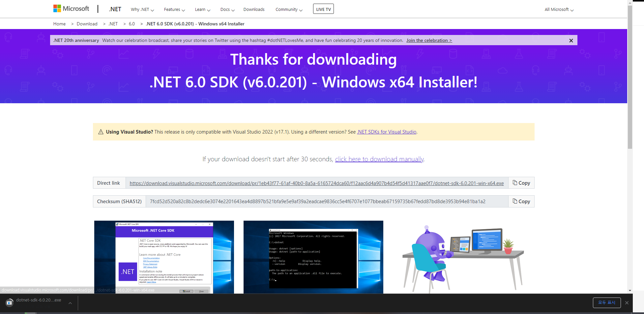
Task: Dismiss the .NET 20th anniversary banner
Action: click(571, 41)
